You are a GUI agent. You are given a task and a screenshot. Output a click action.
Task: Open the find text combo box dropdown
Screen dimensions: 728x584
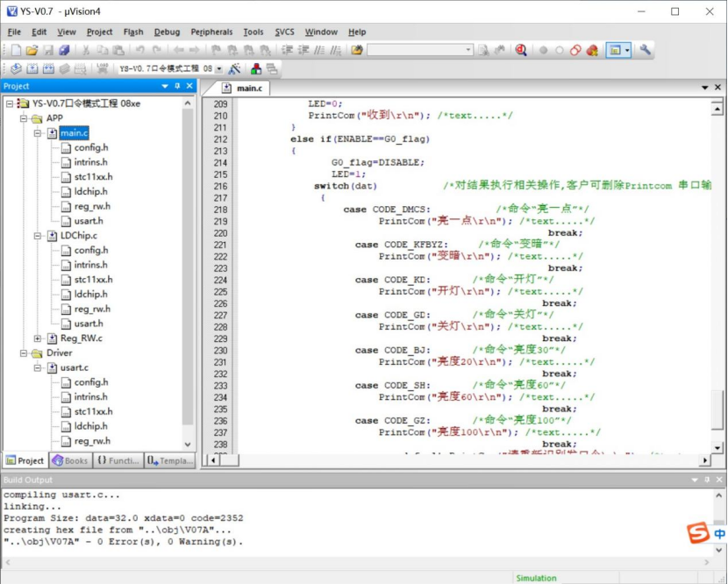point(468,50)
